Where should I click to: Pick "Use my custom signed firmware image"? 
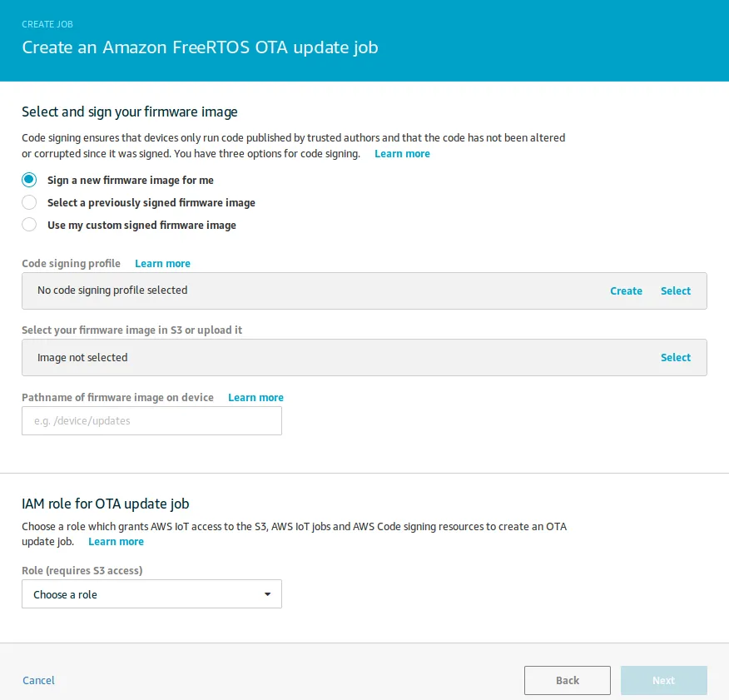click(29, 225)
